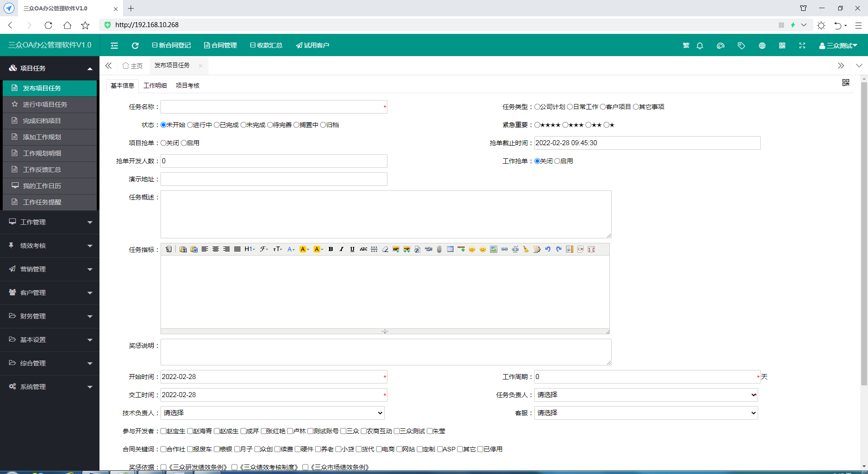
Task: Switch to the 项目考核 tab
Action: tap(188, 85)
